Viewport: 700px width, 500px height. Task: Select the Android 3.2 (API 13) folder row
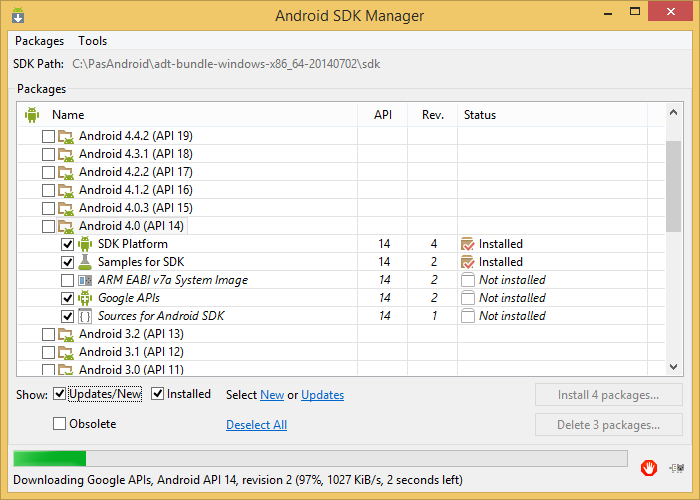pyautogui.click(x=130, y=334)
